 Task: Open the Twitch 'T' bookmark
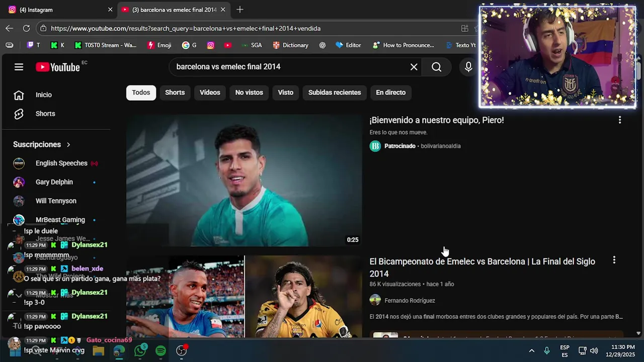pos(34,45)
